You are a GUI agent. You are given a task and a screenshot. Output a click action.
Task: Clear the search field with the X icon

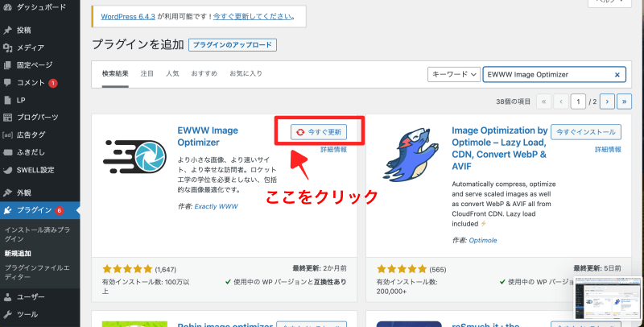tap(617, 75)
